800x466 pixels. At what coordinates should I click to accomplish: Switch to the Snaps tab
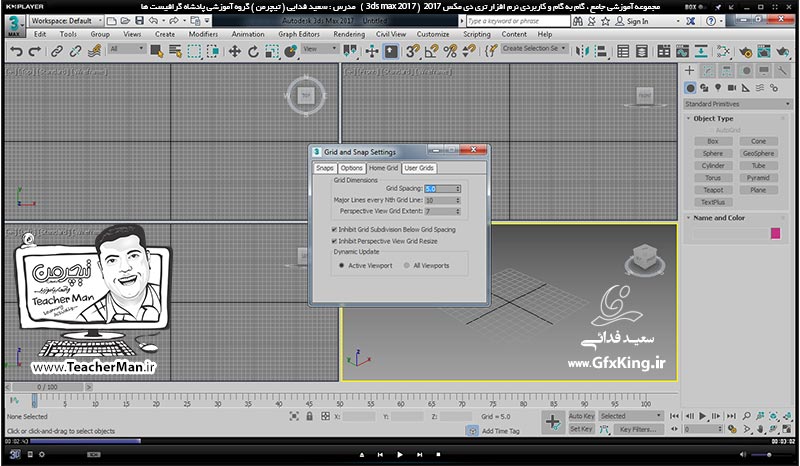[x=324, y=168]
